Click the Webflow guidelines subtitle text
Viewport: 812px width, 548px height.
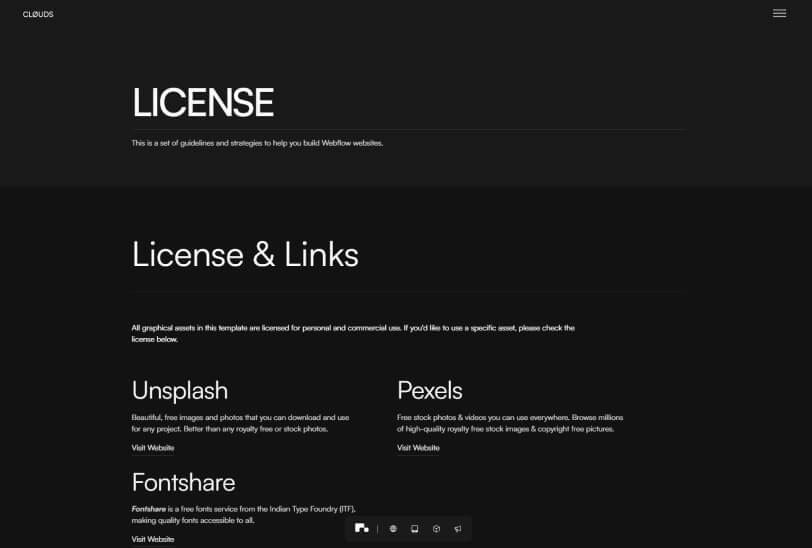pyautogui.click(x=257, y=143)
